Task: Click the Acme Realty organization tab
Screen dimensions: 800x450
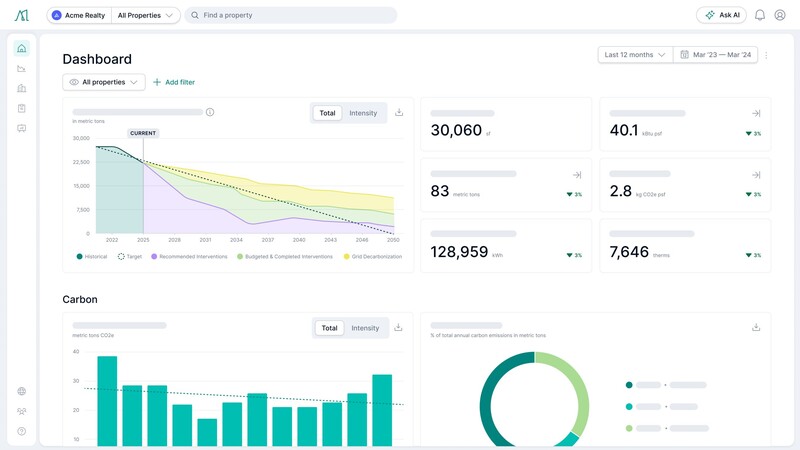Action: [78, 16]
